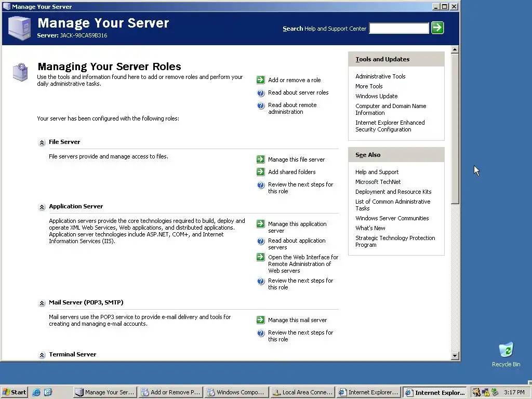Open Help and Support under See Also
The width and height of the screenshot is (532, 399).
tap(377, 172)
